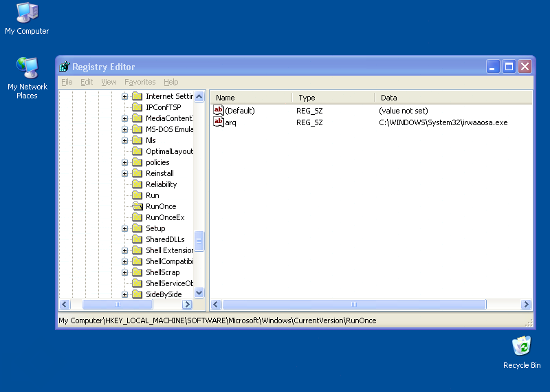Click the Nls folder icon
The width and height of the screenshot is (550, 392).
pos(137,140)
